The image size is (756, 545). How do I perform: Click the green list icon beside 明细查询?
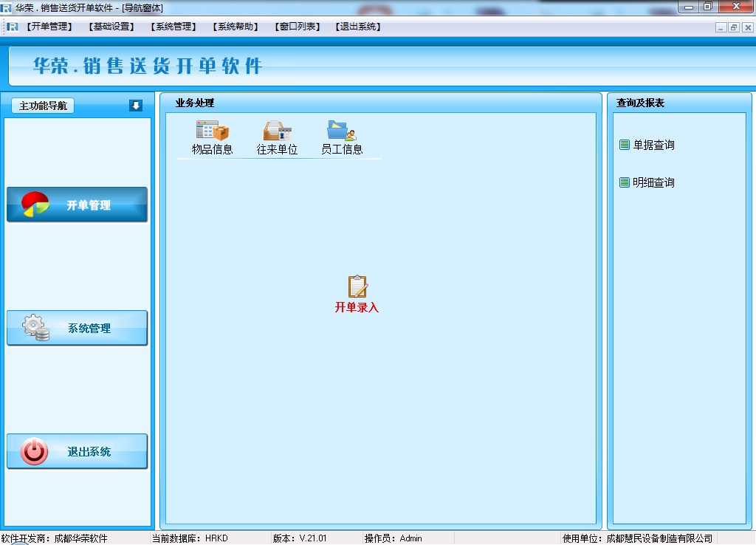pos(625,182)
